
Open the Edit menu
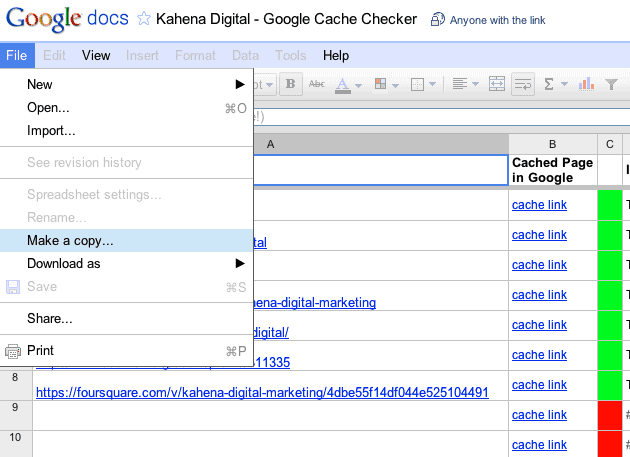(x=54, y=55)
